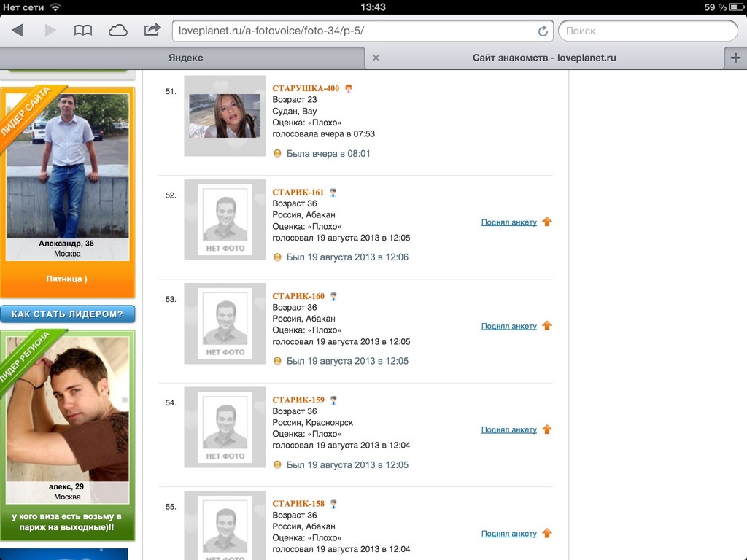Add new tab with plus button
The image size is (747, 560).
[x=735, y=58]
